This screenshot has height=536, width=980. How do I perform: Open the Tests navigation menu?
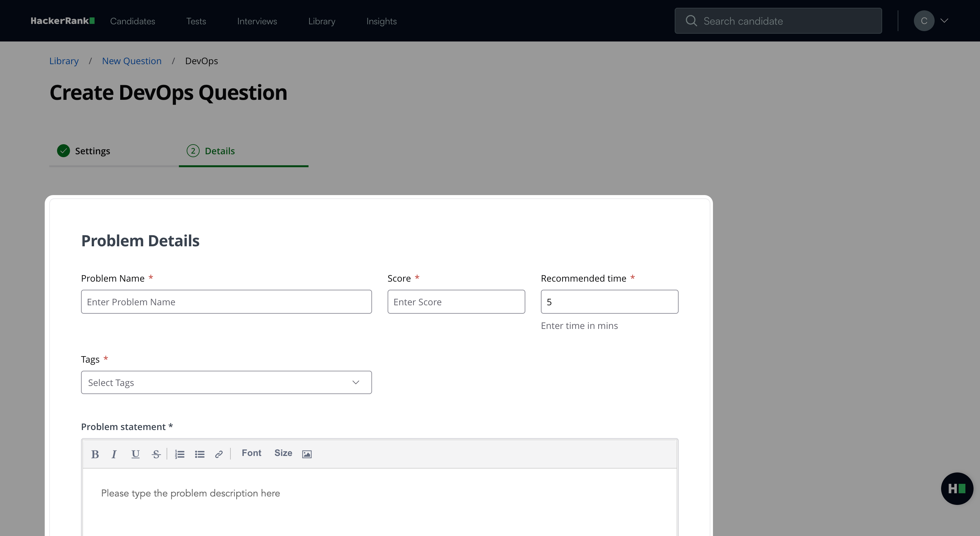196,21
